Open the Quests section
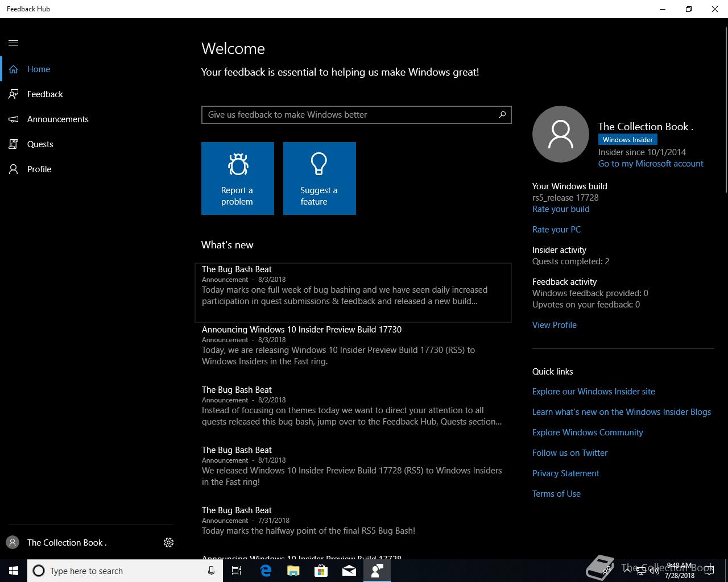Viewport: 728px width, 582px height. (91, 144)
